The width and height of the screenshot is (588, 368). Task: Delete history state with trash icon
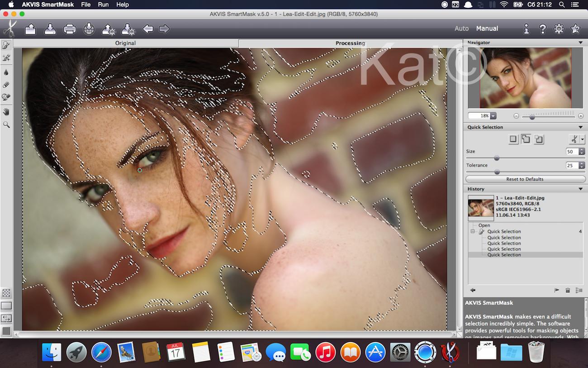pyautogui.click(x=568, y=290)
